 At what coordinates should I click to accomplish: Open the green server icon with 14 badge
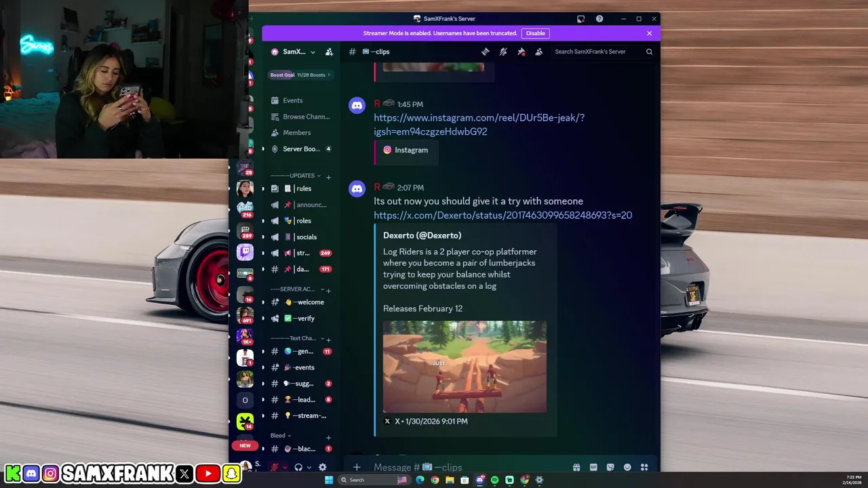point(245,421)
